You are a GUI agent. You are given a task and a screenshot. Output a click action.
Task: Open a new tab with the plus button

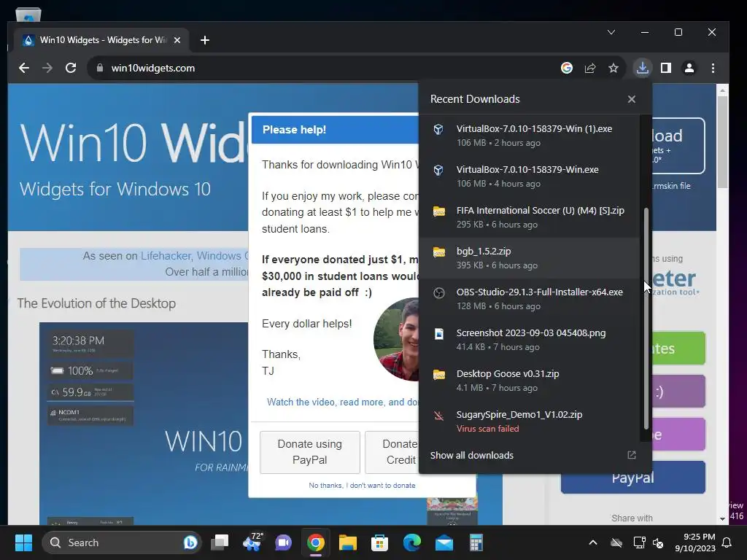tap(205, 41)
